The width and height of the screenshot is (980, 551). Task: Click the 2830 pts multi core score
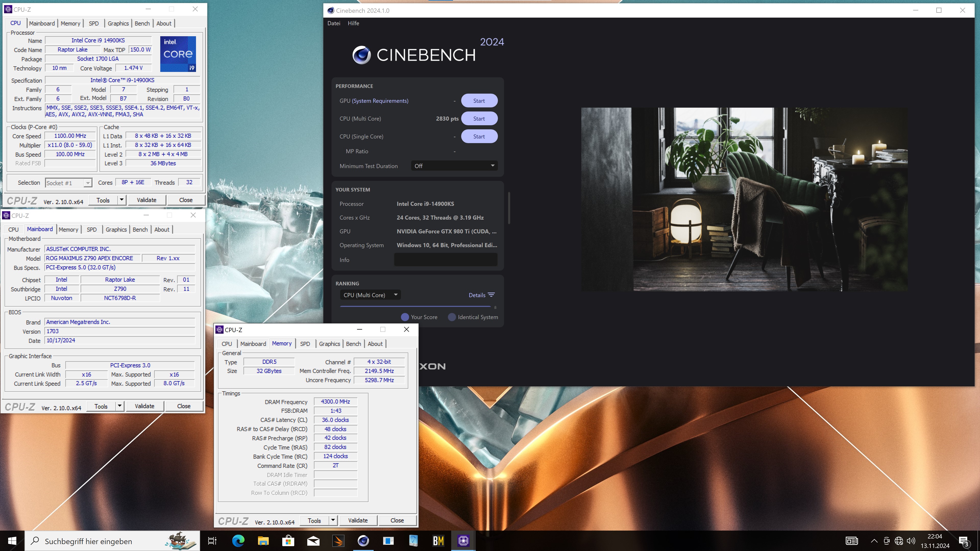(447, 119)
